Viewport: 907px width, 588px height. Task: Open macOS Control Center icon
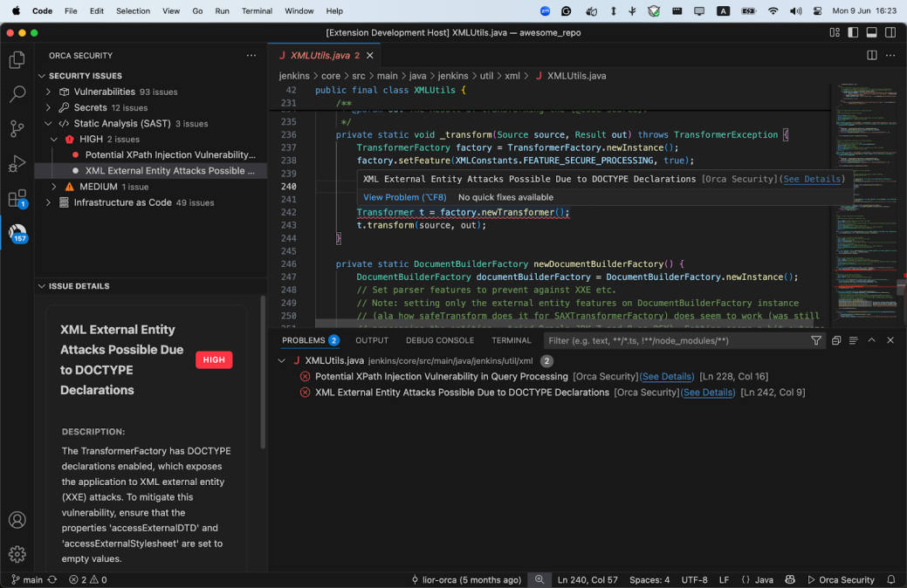coord(817,11)
